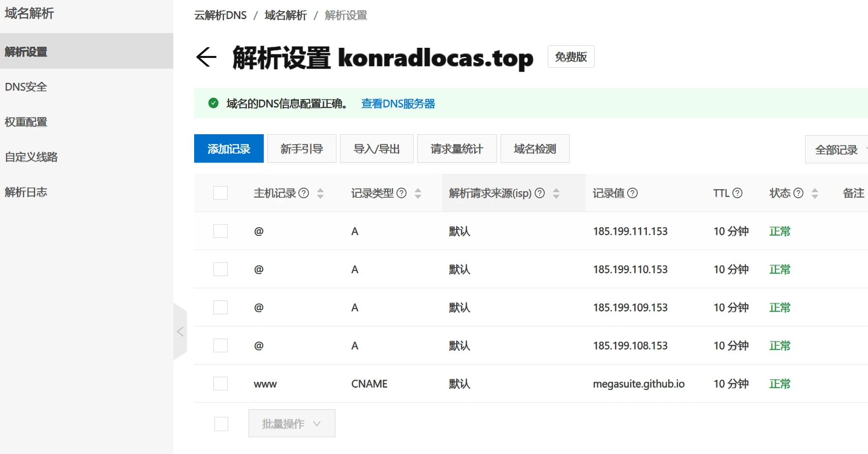This screenshot has width=868, height=454.
Task: Click the back arrow beside 解析设置 title
Action: 206,57
